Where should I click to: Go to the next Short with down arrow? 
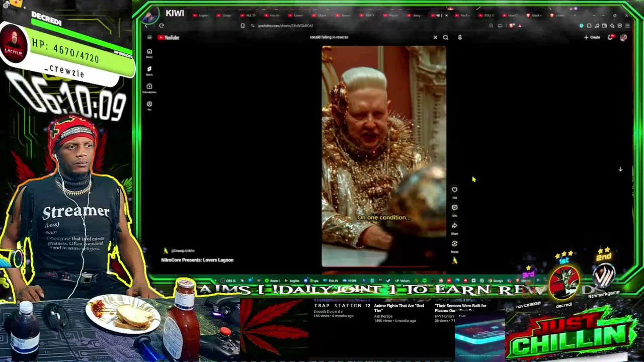click(x=620, y=169)
